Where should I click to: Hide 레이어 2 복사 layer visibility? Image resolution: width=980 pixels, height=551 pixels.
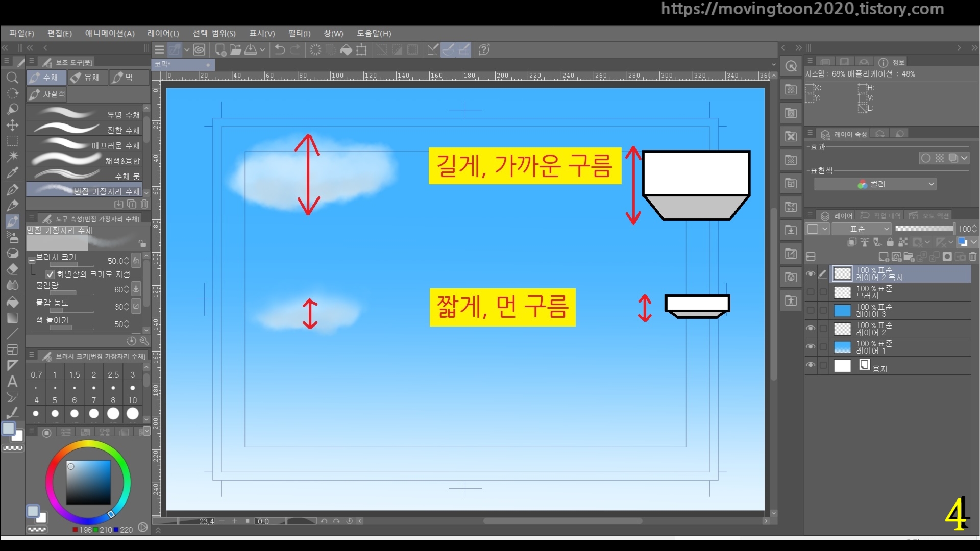pyautogui.click(x=810, y=274)
